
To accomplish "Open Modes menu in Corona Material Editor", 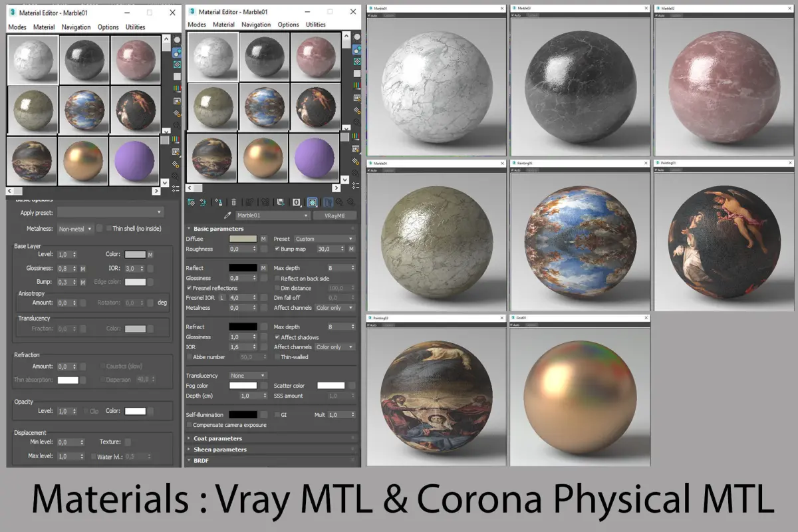I will [17, 27].
